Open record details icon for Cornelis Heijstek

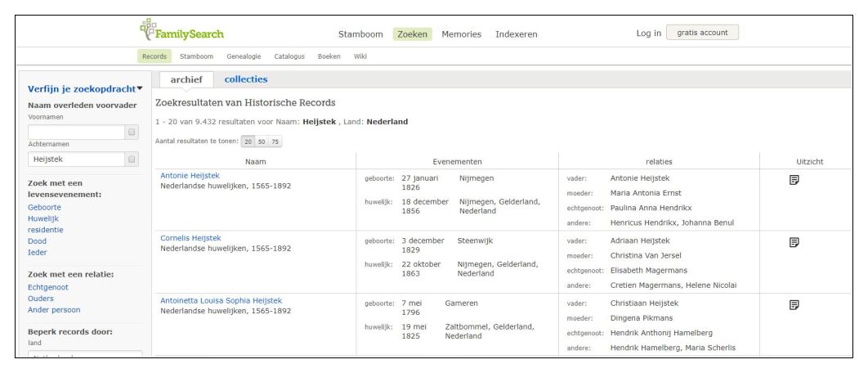[793, 242]
